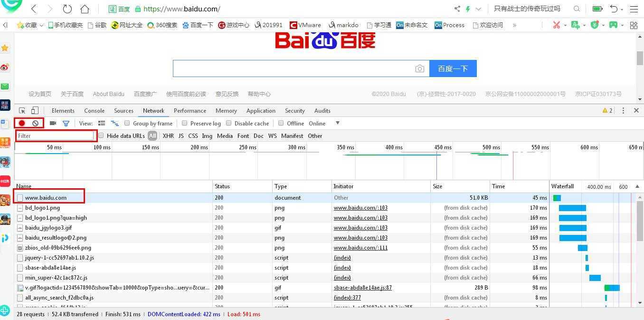
Task: Clear the network log
Action: tap(35, 123)
